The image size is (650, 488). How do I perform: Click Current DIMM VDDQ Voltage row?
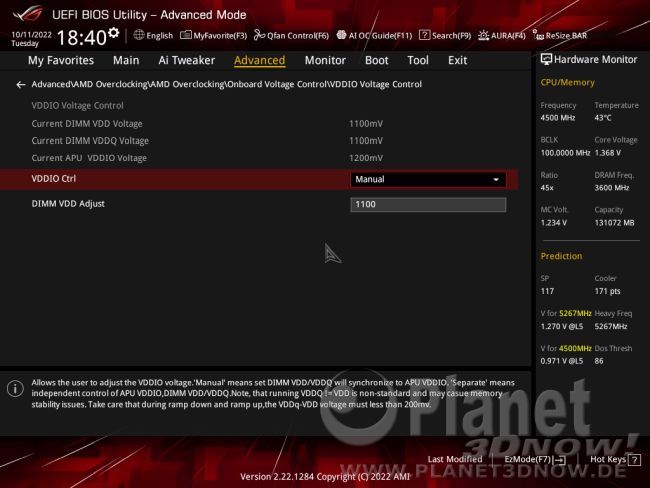point(259,141)
